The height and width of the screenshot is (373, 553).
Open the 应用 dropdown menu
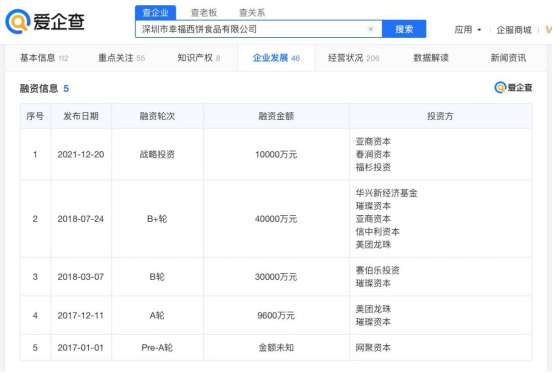click(468, 30)
